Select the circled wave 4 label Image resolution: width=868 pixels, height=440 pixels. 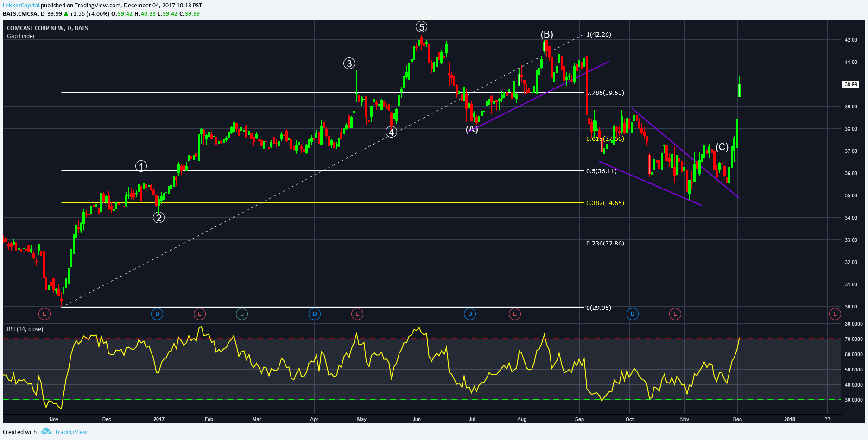392,132
